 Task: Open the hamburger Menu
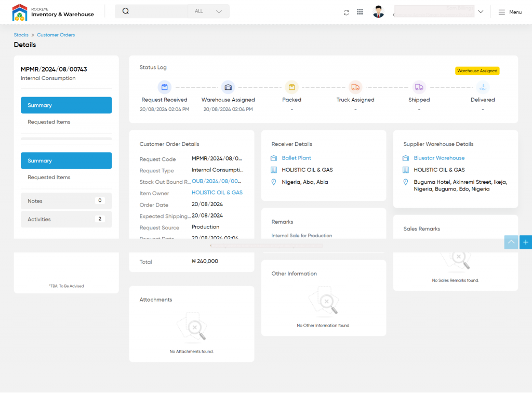(510, 12)
